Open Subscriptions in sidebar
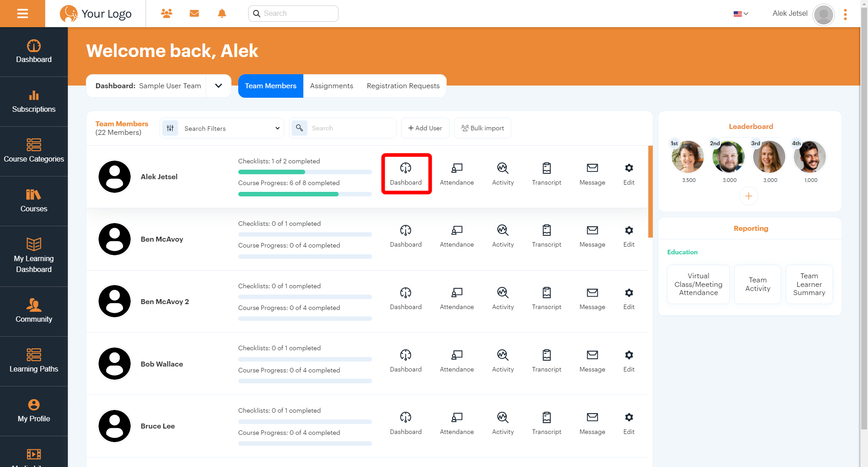Viewport: 868px width, 467px height. (x=34, y=102)
